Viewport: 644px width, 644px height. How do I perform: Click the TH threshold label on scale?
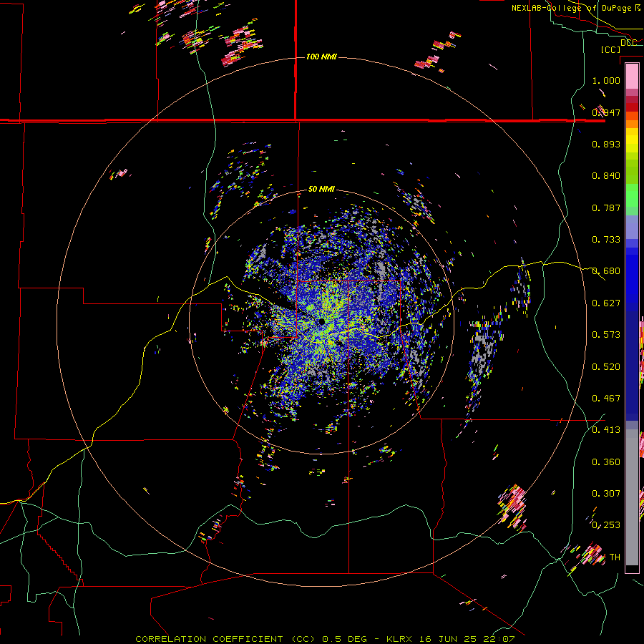point(615,557)
